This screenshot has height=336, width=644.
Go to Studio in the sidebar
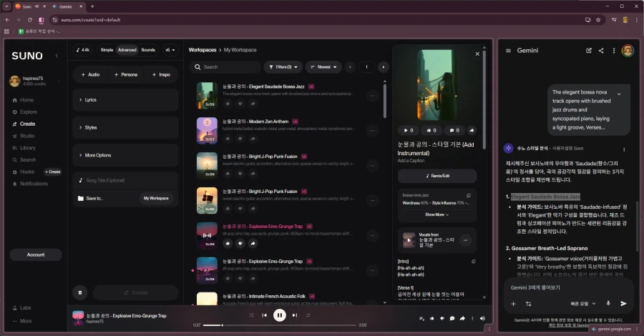point(27,136)
